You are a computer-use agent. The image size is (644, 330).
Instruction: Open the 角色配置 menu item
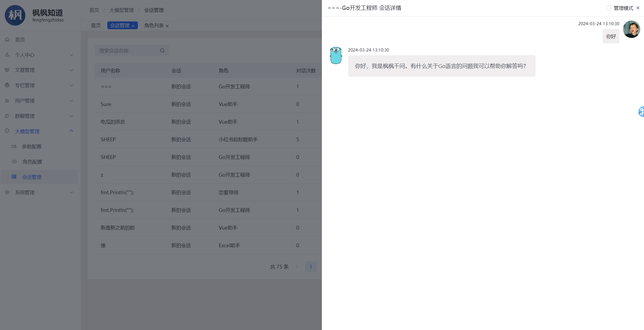[32, 162]
